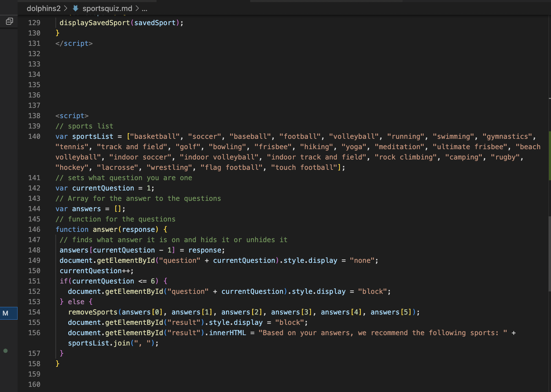Viewport: 551px width, 392px height.
Task: Click the '} else {' statement on line 153
Action: tap(76, 302)
